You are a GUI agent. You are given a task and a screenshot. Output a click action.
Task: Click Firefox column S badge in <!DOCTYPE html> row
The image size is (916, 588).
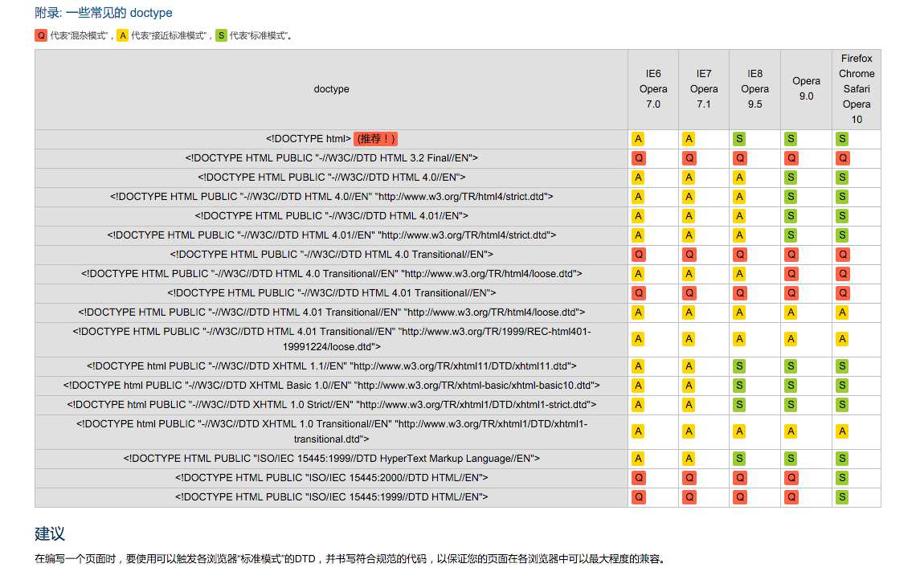pyautogui.click(x=842, y=139)
